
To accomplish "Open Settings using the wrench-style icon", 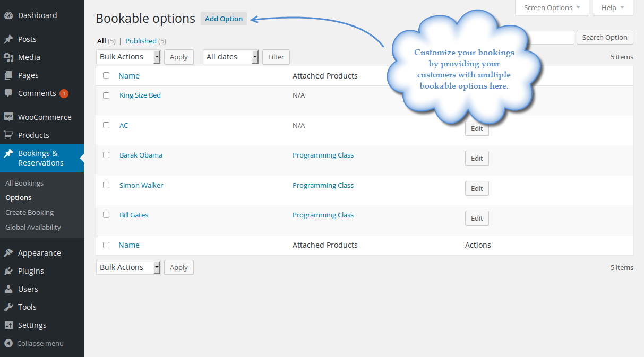I will 8,325.
